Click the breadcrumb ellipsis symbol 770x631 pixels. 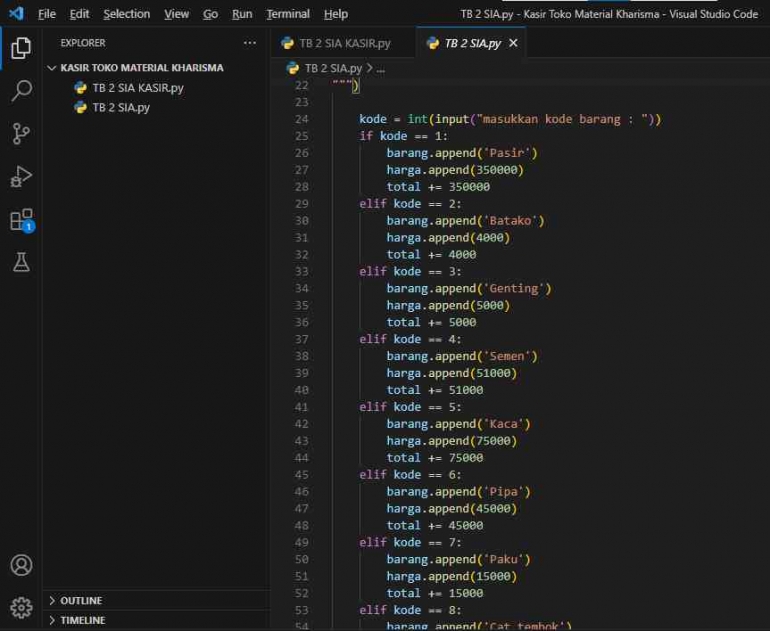coord(381,69)
